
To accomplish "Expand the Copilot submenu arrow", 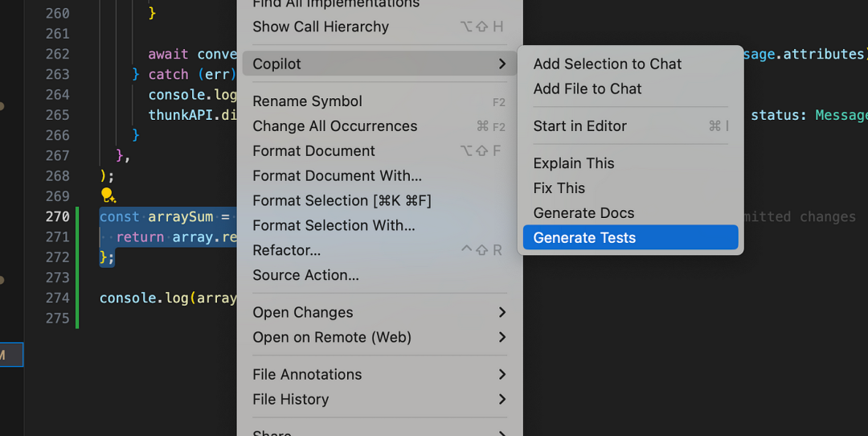I will (x=502, y=64).
